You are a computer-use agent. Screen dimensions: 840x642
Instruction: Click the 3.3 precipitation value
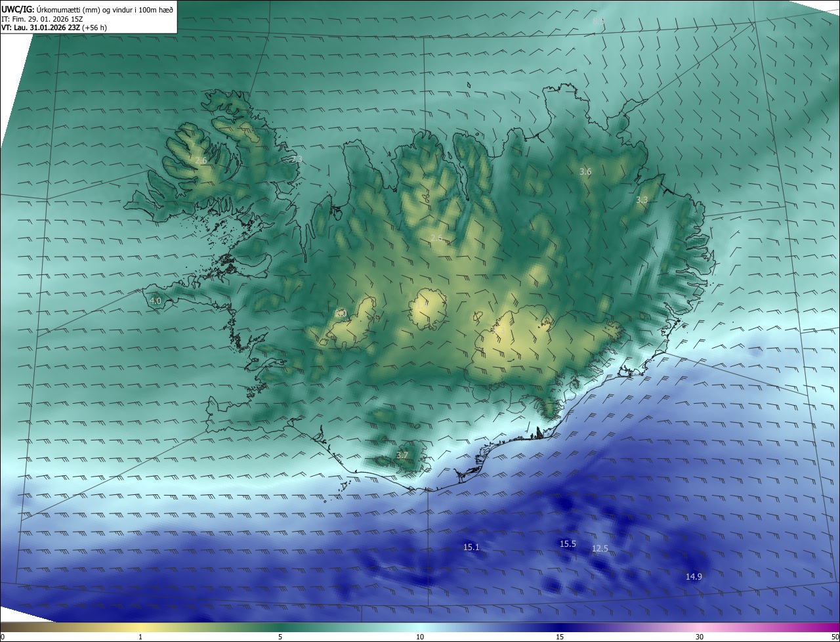642,200
